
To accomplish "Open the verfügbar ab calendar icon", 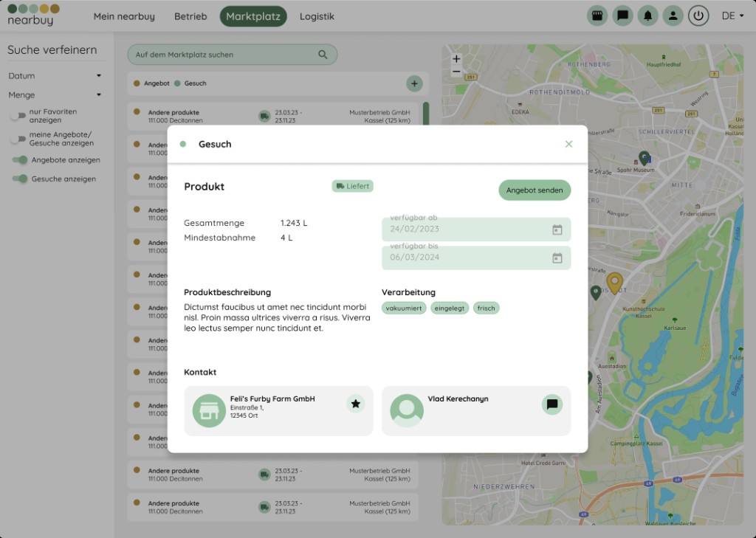I will [557, 230].
